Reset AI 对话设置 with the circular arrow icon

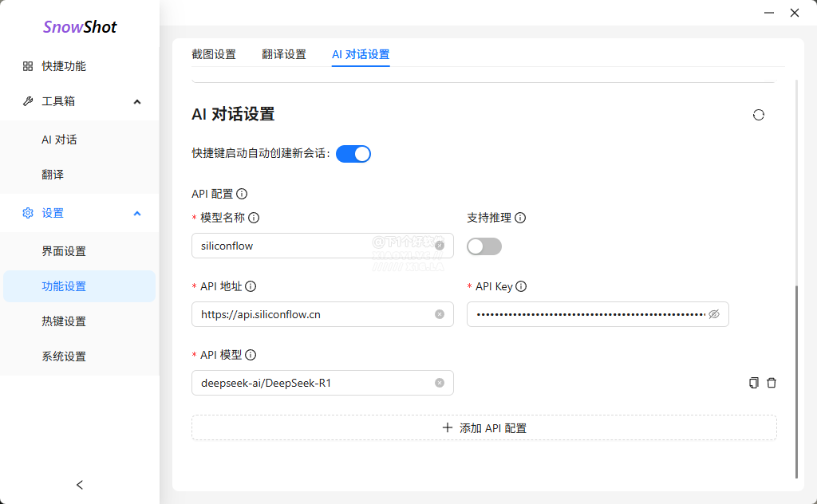[x=759, y=115]
